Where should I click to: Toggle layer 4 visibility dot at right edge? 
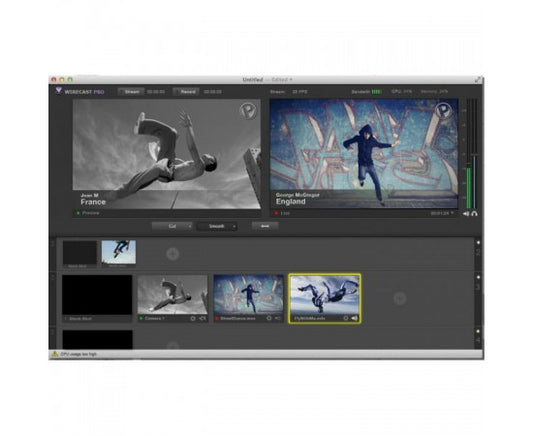coord(478,331)
